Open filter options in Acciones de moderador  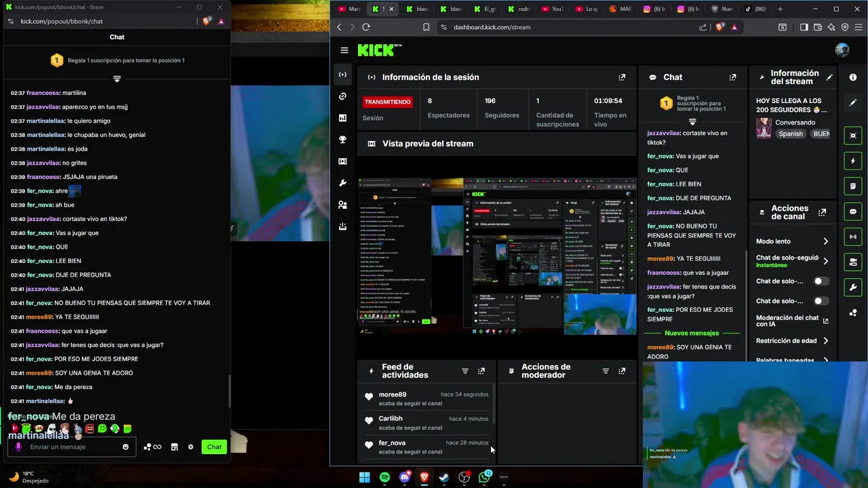pos(606,371)
